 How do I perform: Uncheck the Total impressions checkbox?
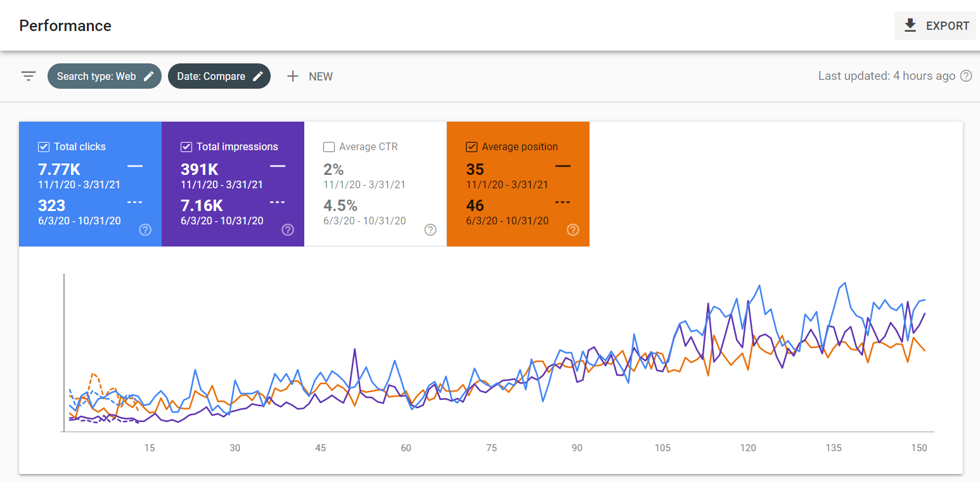[186, 147]
